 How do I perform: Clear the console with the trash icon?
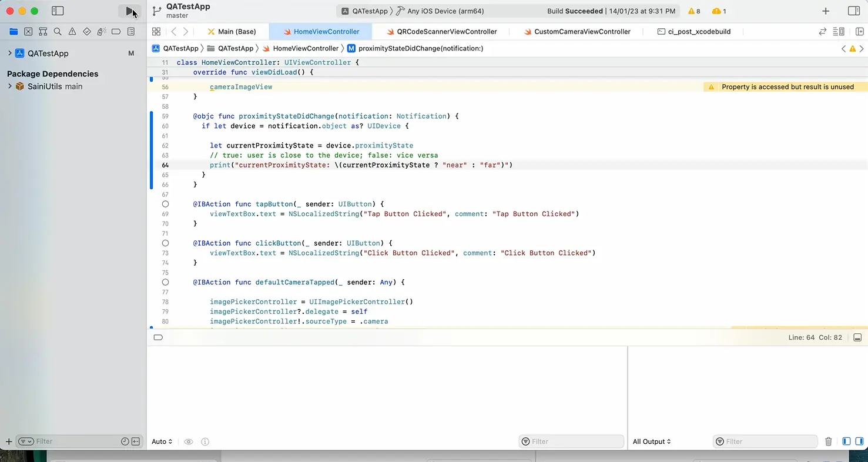coord(829,441)
